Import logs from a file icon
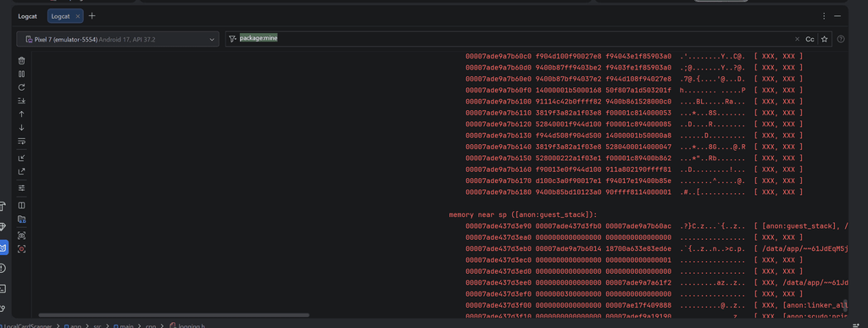 click(x=21, y=158)
